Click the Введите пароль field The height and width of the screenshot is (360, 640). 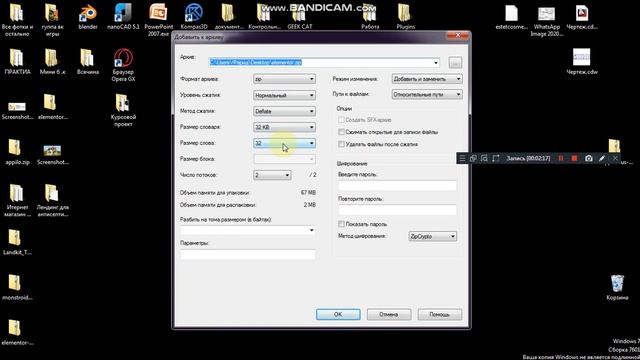coord(397,186)
